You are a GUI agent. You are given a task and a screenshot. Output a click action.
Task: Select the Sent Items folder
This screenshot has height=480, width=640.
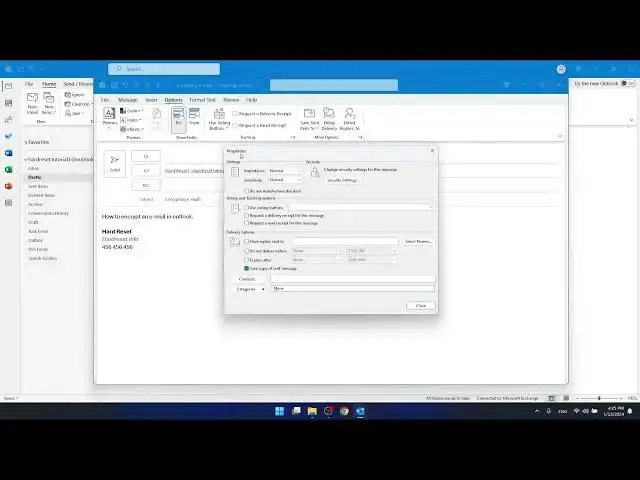(38, 186)
